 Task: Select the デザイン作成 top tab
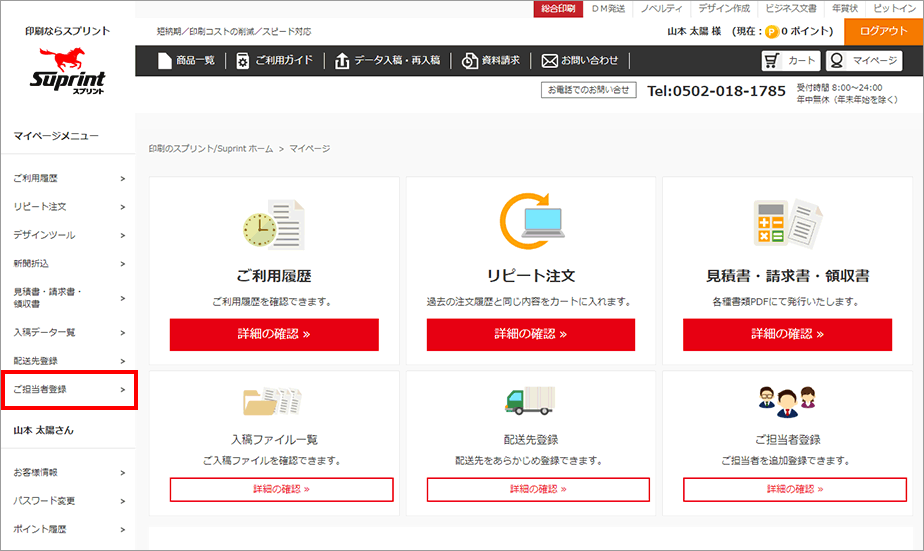pyautogui.click(x=724, y=9)
